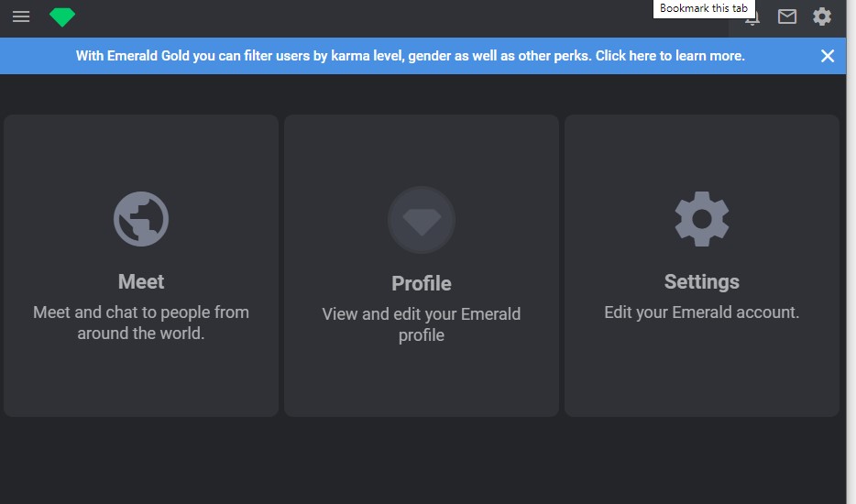Viewport: 856px width, 504px height.
Task: Click 'View and edit your Emerald profile' text
Action: coord(422,324)
